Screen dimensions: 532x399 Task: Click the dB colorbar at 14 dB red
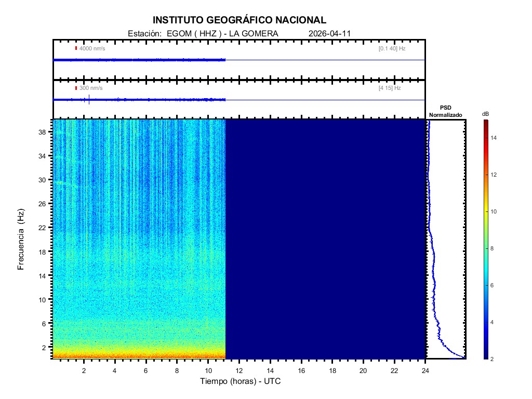click(x=485, y=138)
